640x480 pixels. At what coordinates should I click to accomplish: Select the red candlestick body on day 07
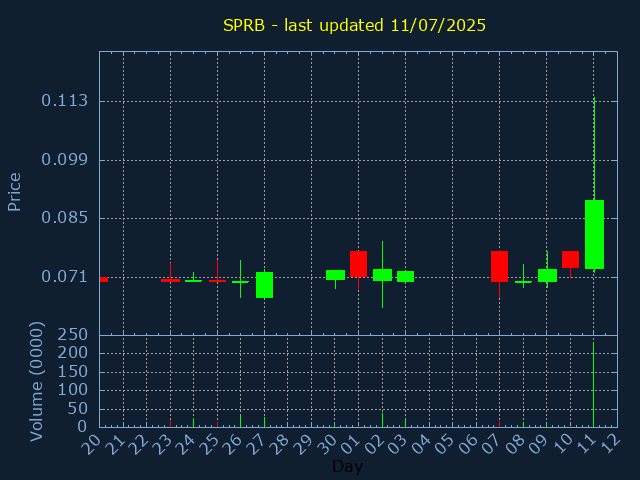499,266
